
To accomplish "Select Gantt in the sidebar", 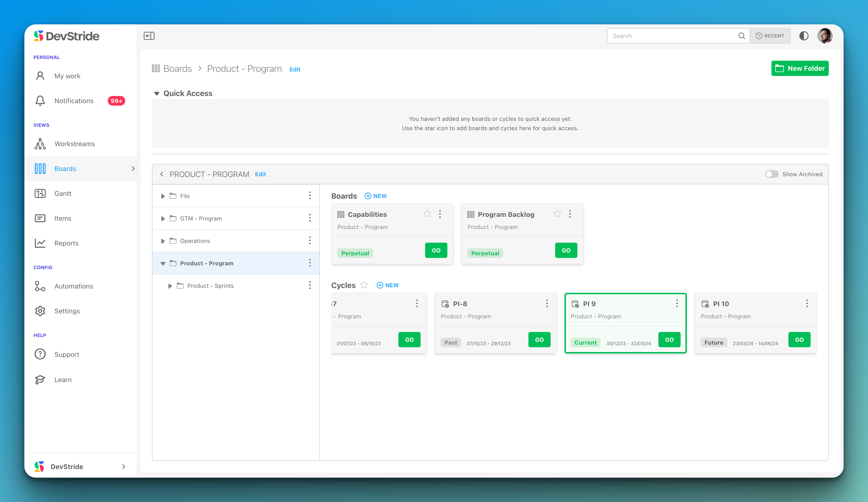I will (81, 193).
